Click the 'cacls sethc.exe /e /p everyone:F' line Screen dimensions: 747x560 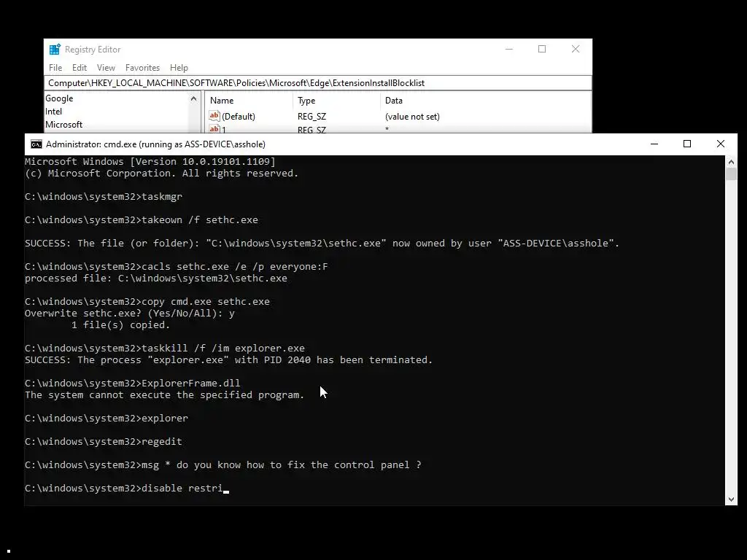[177, 267]
